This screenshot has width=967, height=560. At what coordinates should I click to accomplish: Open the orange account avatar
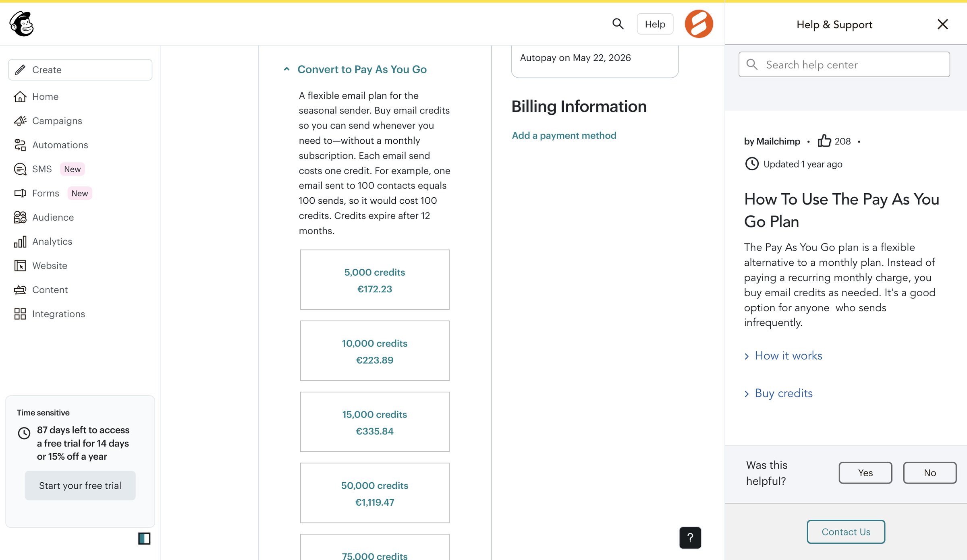coord(699,24)
